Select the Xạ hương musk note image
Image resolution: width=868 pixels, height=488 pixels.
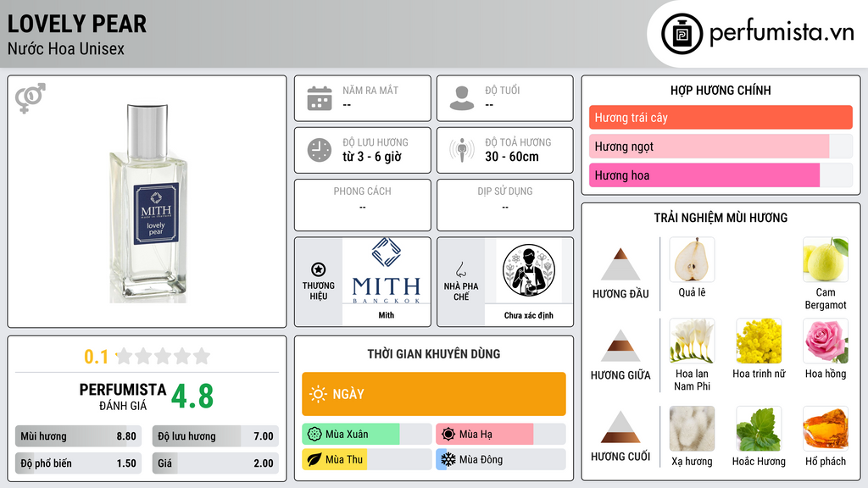coord(692,429)
